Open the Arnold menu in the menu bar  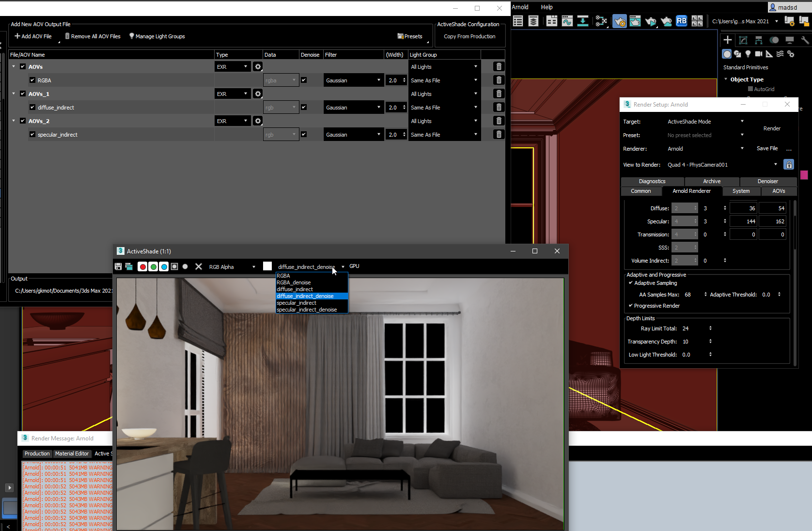(x=520, y=7)
